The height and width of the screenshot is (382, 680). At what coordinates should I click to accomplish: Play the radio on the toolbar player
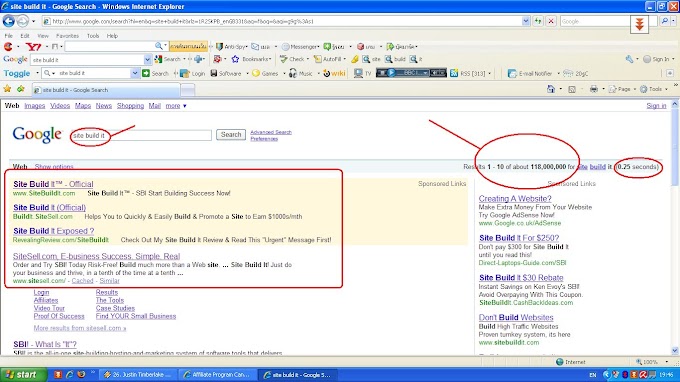(x=392, y=73)
